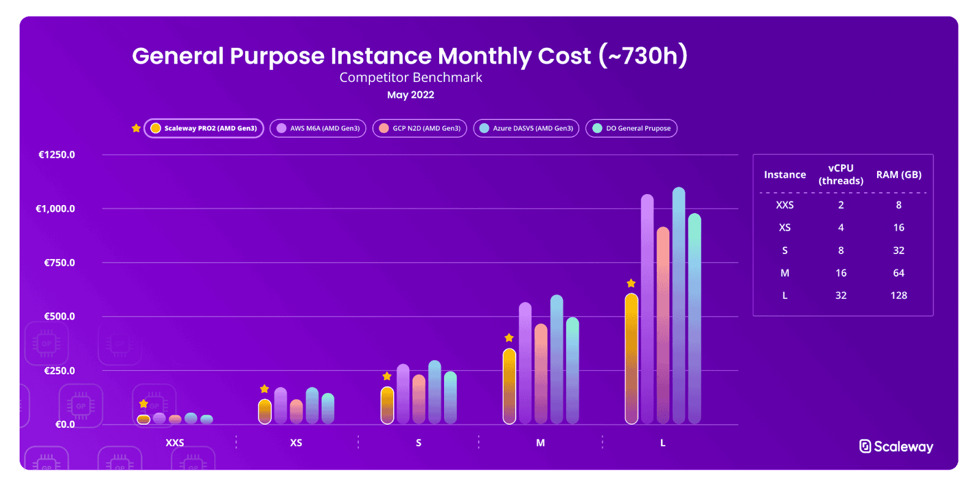Select the AWS M6A (AMD Gen3) legend pill
Viewport: 980px width, 491px height.
pyautogui.click(x=318, y=128)
